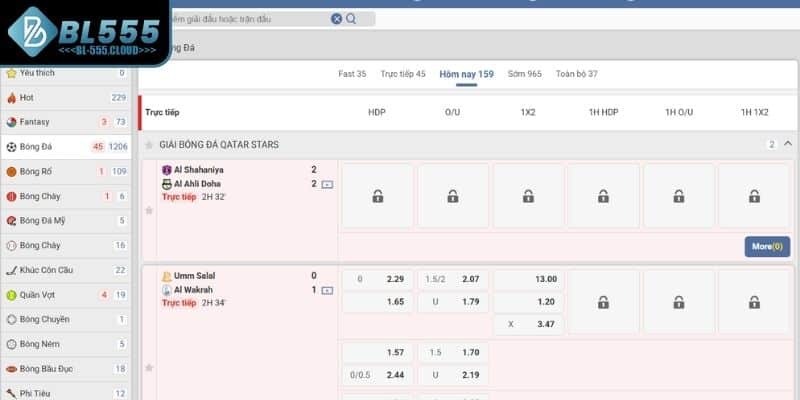Click the search magnifier icon
The height and width of the screenshot is (400, 800).
tap(352, 18)
